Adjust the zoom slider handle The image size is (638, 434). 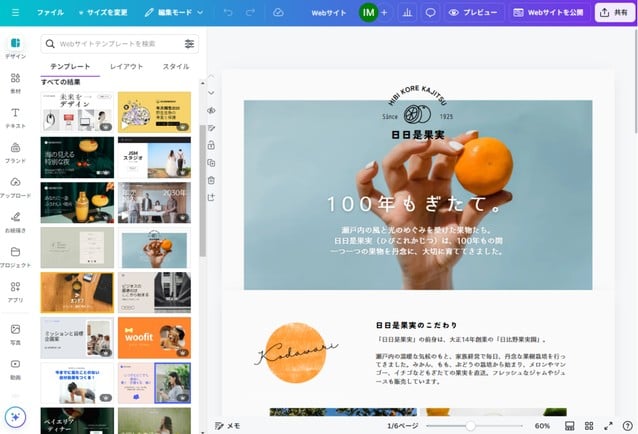pos(470,426)
